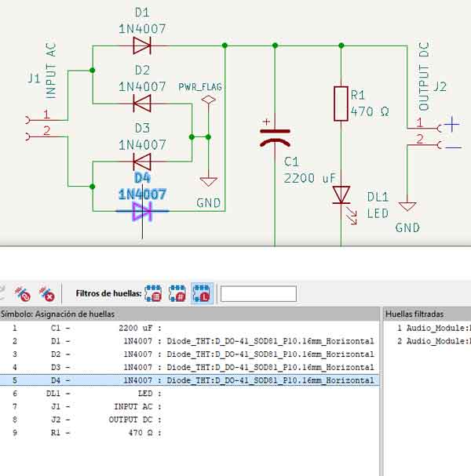Click the highlighted D4 diode symbol
Viewport: 471px width, 476px height.
pos(142,211)
